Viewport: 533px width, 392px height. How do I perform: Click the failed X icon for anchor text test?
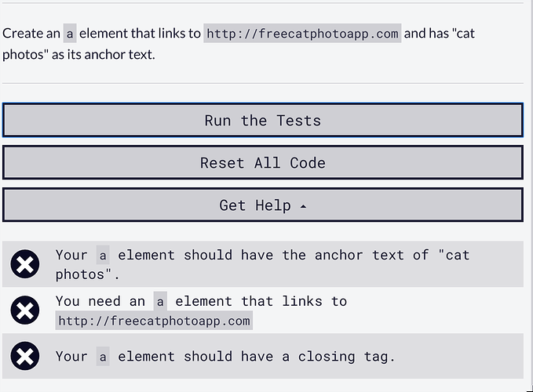25,264
